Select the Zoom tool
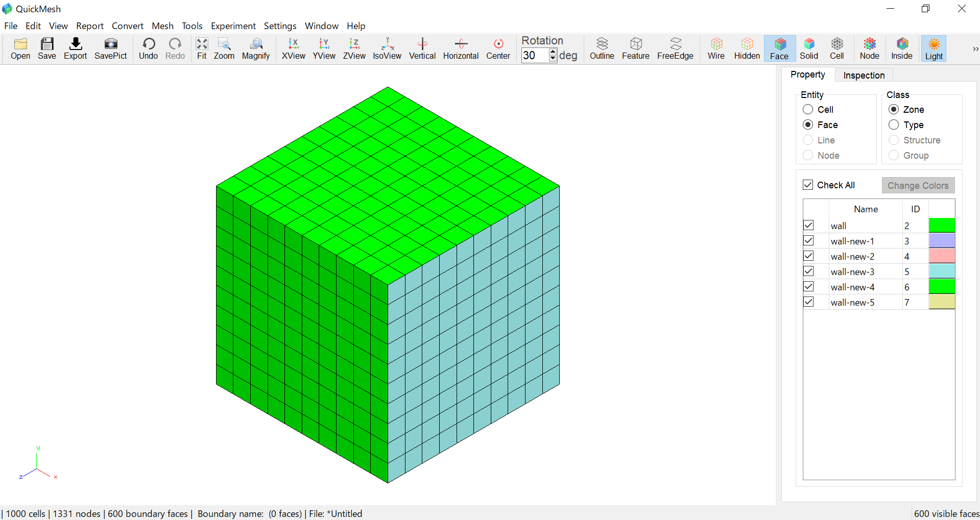The width and height of the screenshot is (980, 520). tap(224, 49)
